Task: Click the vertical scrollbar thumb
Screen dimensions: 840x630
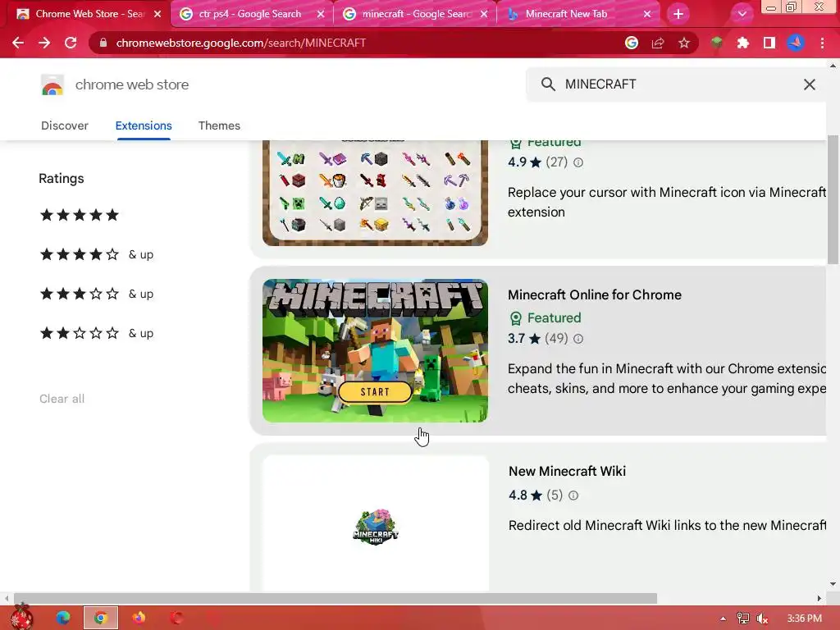Action: pyautogui.click(x=833, y=200)
